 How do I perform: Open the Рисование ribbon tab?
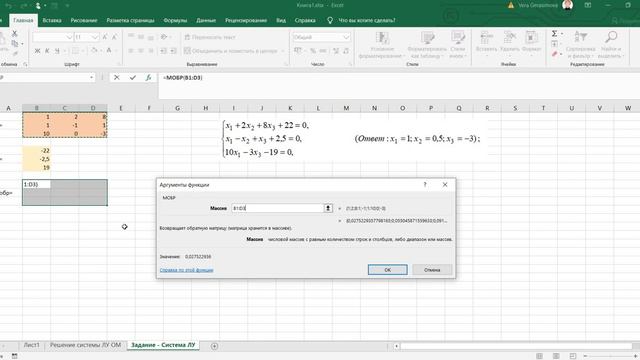(x=84, y=20)
